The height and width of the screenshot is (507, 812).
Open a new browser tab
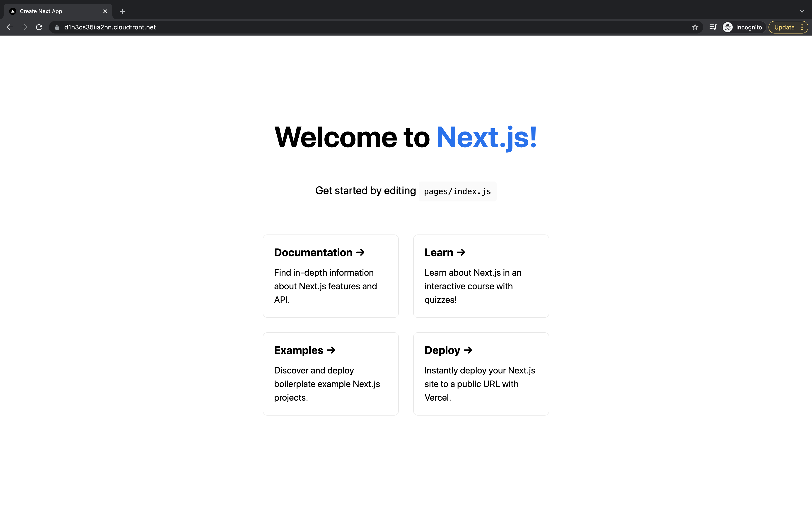122,11
